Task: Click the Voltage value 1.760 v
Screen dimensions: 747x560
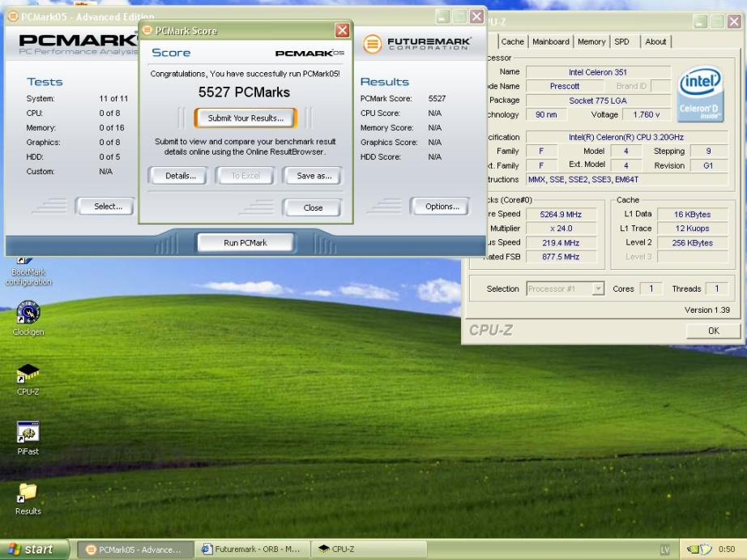Action: (x=646, y=114)
